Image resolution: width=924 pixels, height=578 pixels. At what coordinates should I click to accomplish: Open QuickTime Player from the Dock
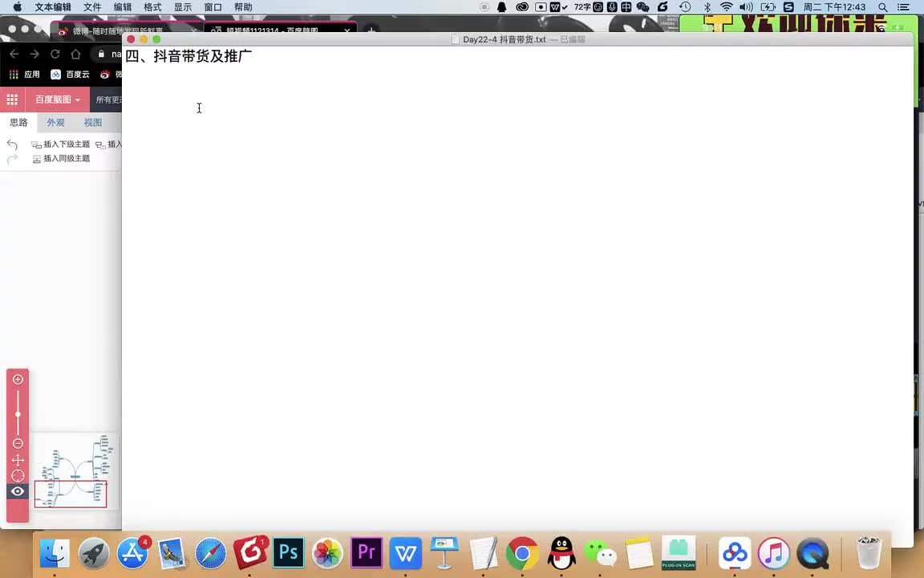[x=813, y=553]
